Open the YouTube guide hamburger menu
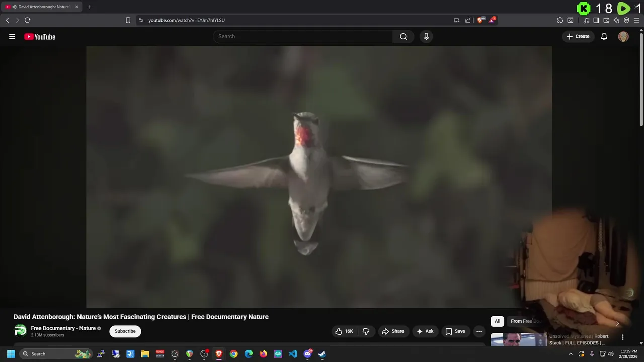This screenshot has height=362, width=644. (x=12, y=36)
